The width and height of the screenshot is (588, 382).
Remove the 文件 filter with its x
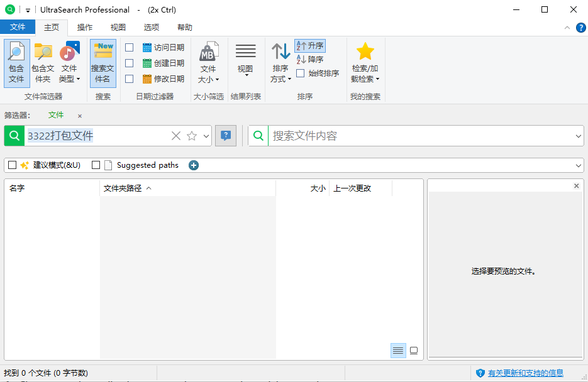[x=80, y=116]
